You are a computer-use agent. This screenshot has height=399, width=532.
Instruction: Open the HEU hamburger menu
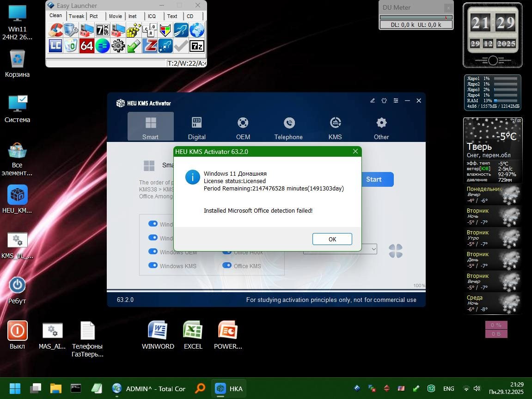pos(396,101)
